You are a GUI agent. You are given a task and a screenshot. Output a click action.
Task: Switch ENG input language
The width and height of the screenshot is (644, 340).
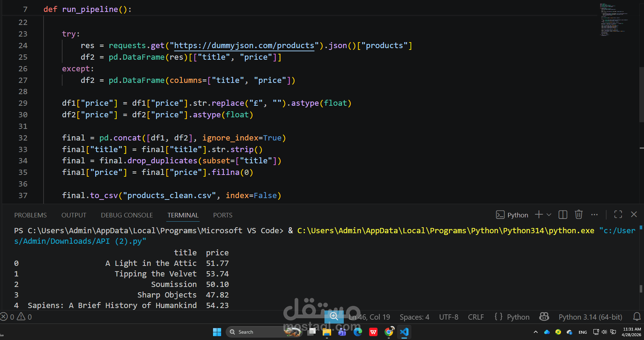[x=582, y=332]
